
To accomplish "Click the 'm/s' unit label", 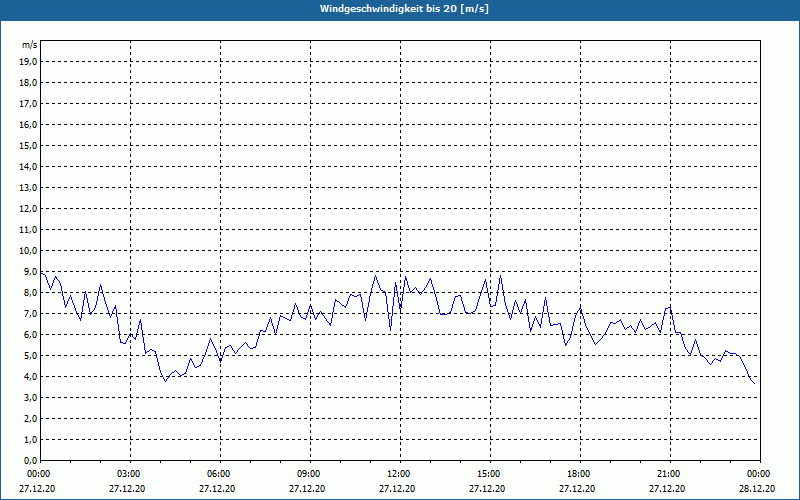I will (x=30, y=45).
